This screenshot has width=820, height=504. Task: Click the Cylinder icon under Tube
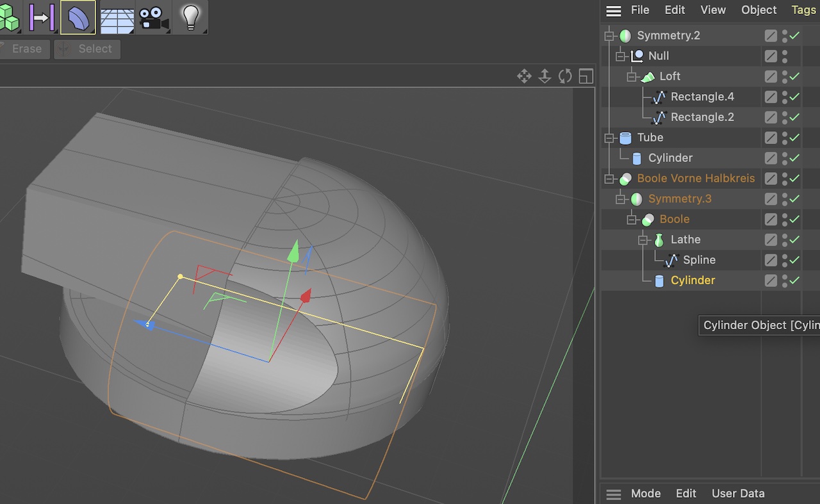point(637,158)
